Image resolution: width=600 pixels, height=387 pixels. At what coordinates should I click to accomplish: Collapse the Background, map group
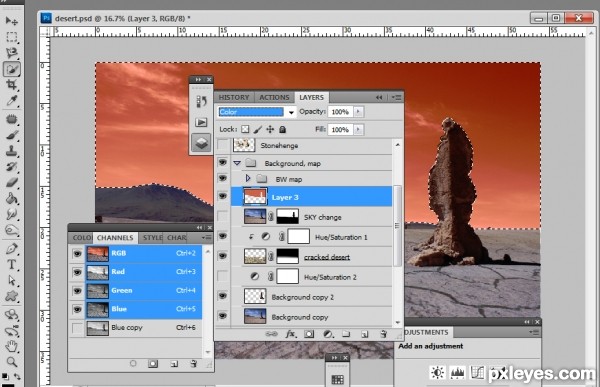click(x=237, y=163)
